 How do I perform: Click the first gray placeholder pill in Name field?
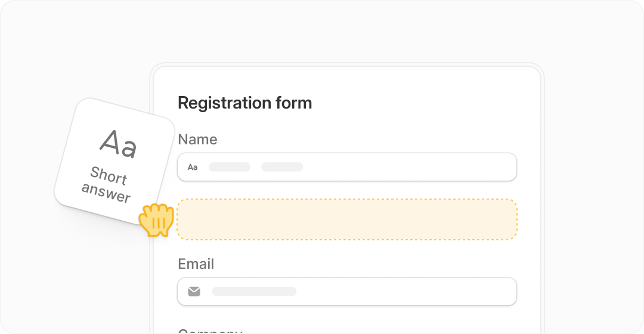[230, 167]
